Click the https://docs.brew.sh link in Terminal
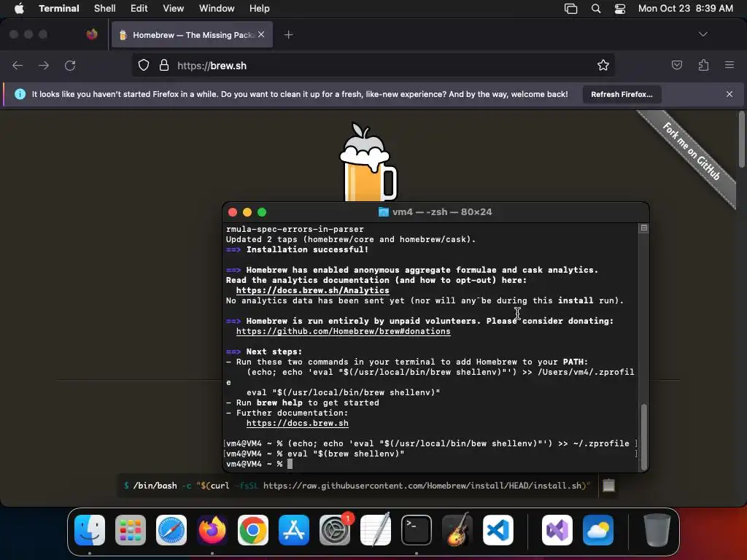Image resolution: width=747 pixels, height=560 pixels. tap(298, 423)
